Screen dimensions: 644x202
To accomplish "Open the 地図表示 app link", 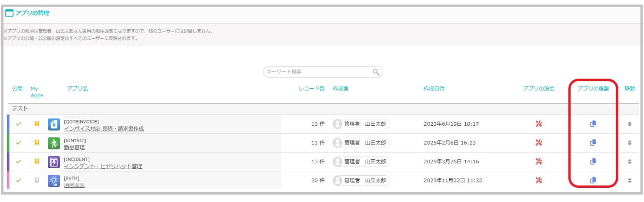I will click(74, 185).
